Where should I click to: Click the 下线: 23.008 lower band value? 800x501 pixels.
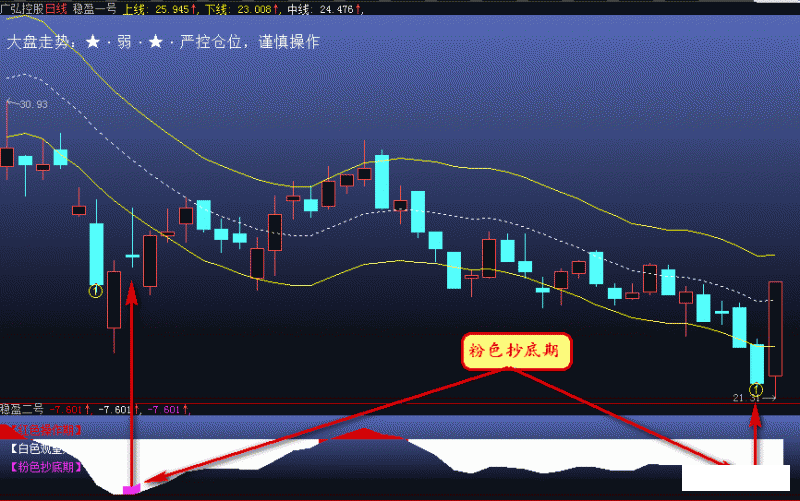[x=242, y=9]
